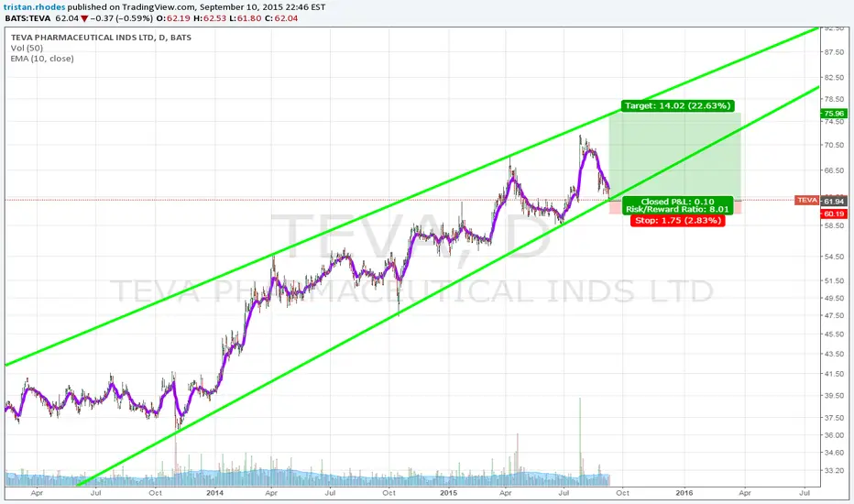Click the 61.94 current price tag

pyautogui.click(x=834, y=201)
